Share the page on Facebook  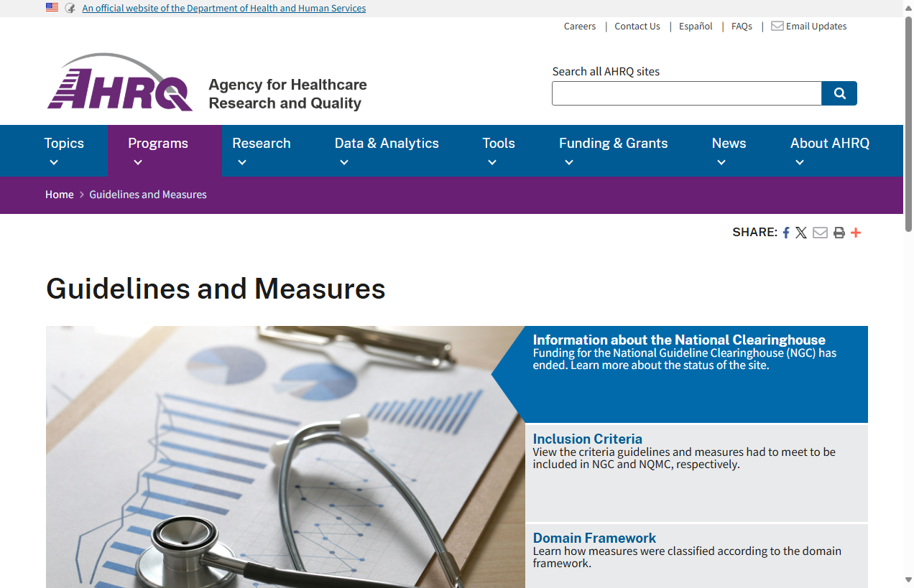(x=785, y=232)
